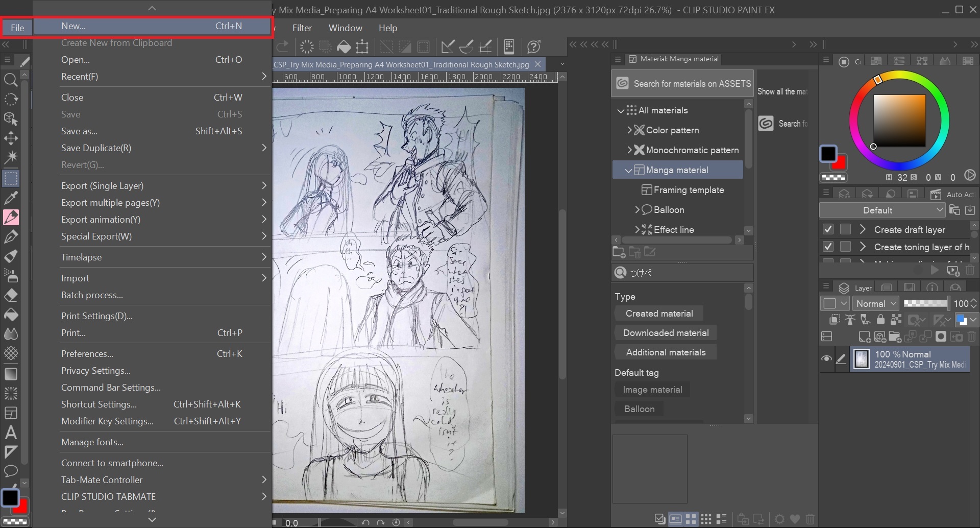Open the Gradient tool

[x=11, y=374]
